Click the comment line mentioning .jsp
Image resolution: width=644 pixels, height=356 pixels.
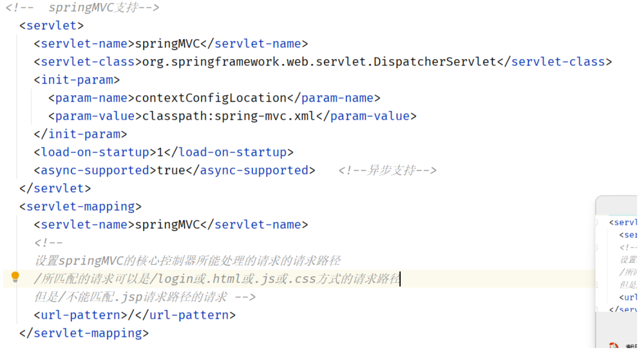tap(144, 297)
